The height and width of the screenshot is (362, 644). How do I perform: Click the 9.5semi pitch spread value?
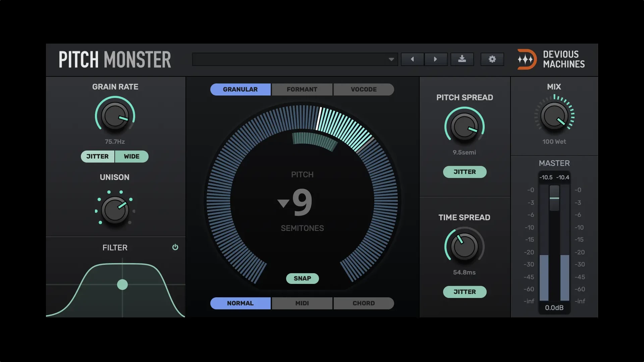coord(464,153)
